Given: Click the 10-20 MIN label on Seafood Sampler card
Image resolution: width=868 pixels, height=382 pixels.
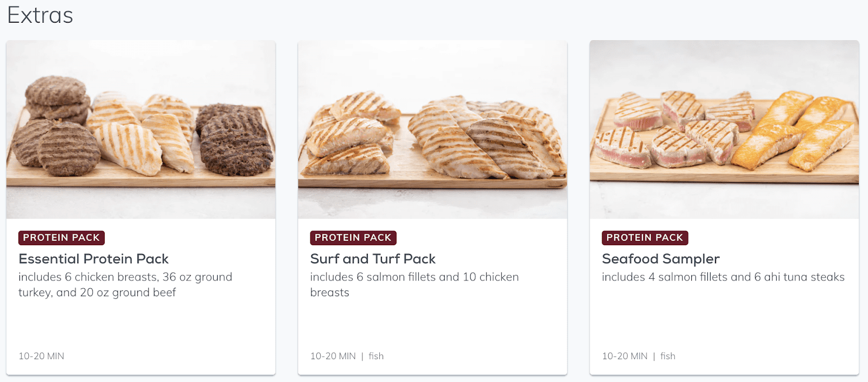Looking at the screenshot, I should (625, 356).
